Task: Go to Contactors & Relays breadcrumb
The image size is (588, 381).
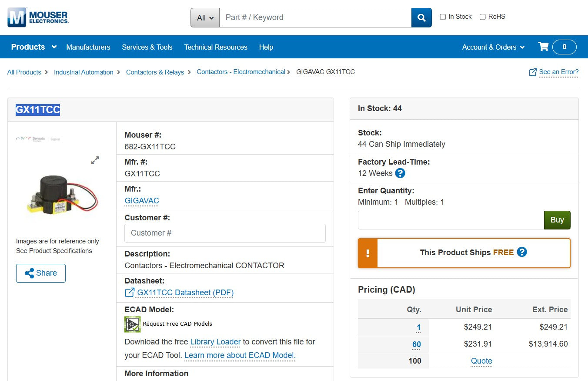Action: (155, 72)
